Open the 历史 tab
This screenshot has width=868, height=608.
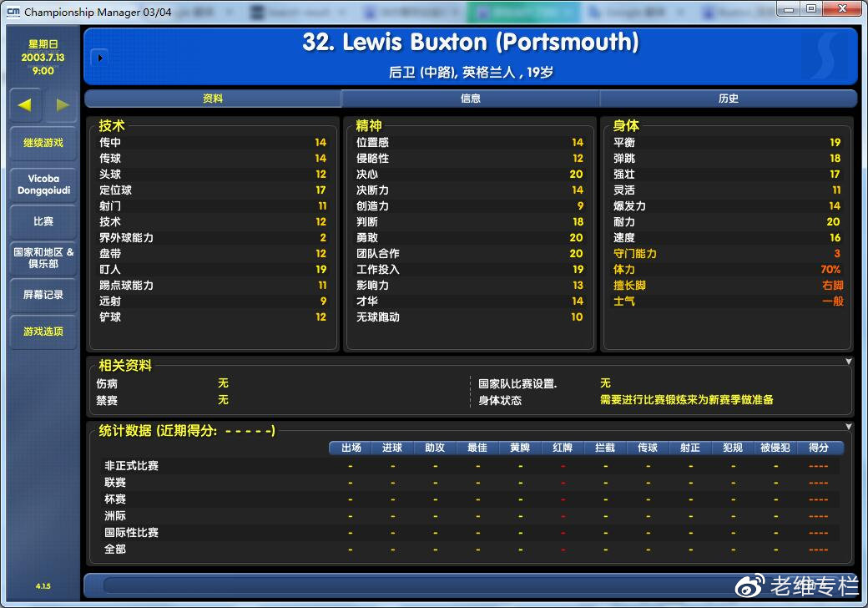(x=729, y=99)
